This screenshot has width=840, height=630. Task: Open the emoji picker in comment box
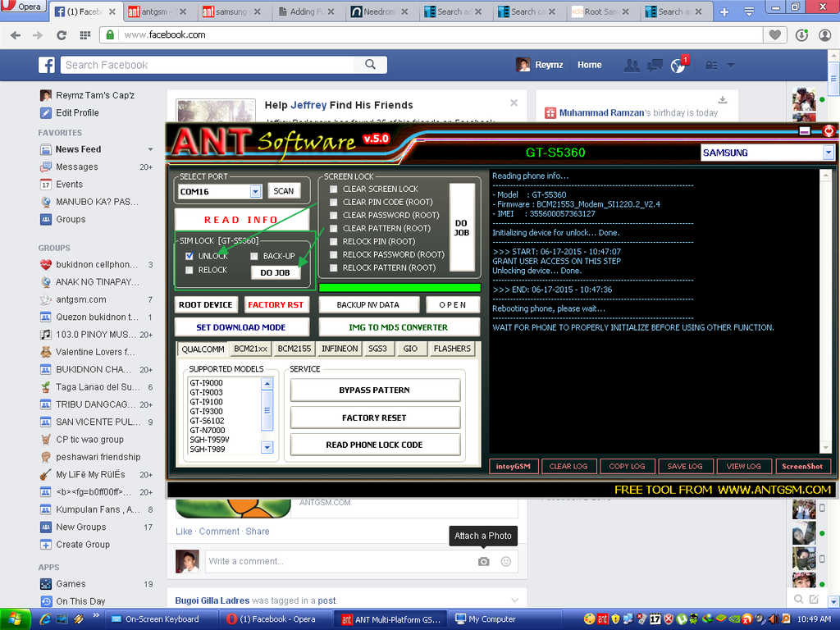506,561
